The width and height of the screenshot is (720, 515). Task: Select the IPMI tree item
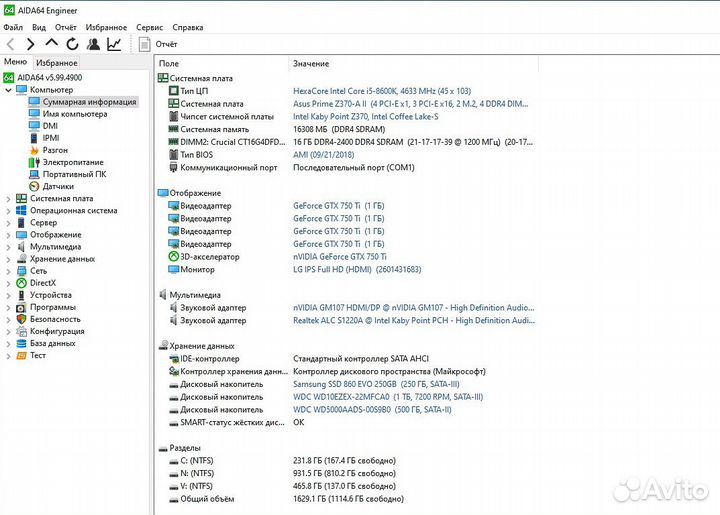click(x=51, y=138)
